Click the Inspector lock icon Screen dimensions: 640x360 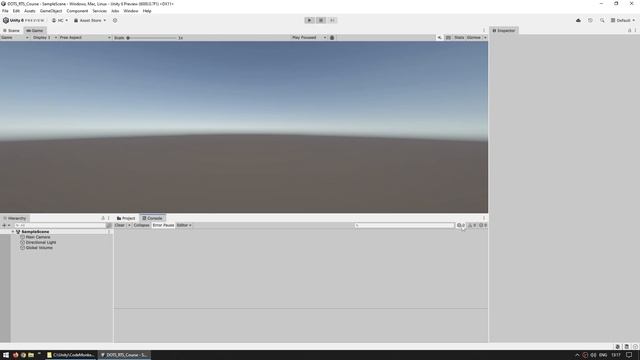pos(629,31)
